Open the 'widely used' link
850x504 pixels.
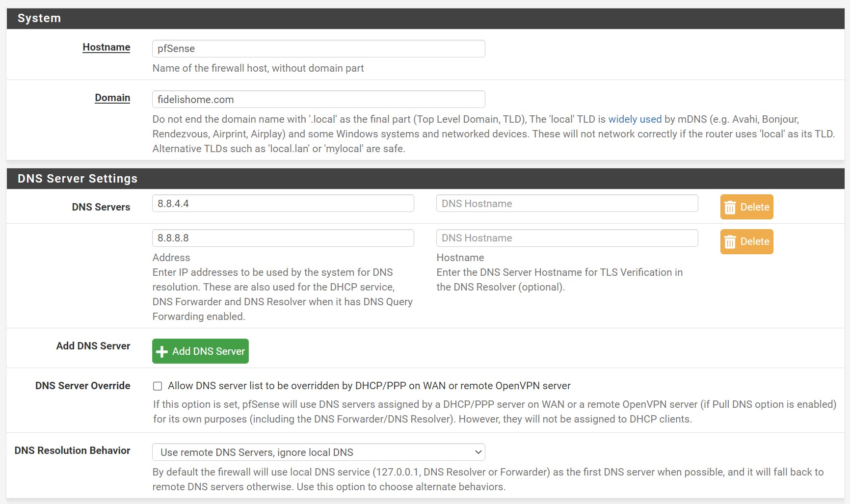point(635,119)
